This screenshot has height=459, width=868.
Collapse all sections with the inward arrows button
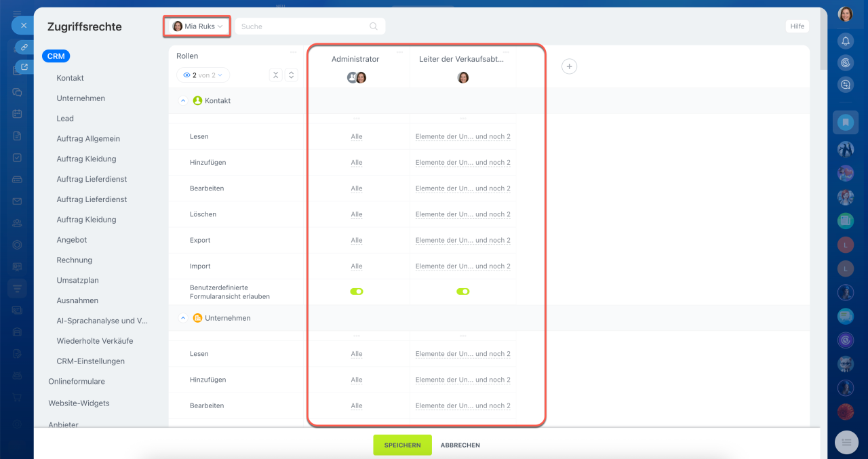276,75
